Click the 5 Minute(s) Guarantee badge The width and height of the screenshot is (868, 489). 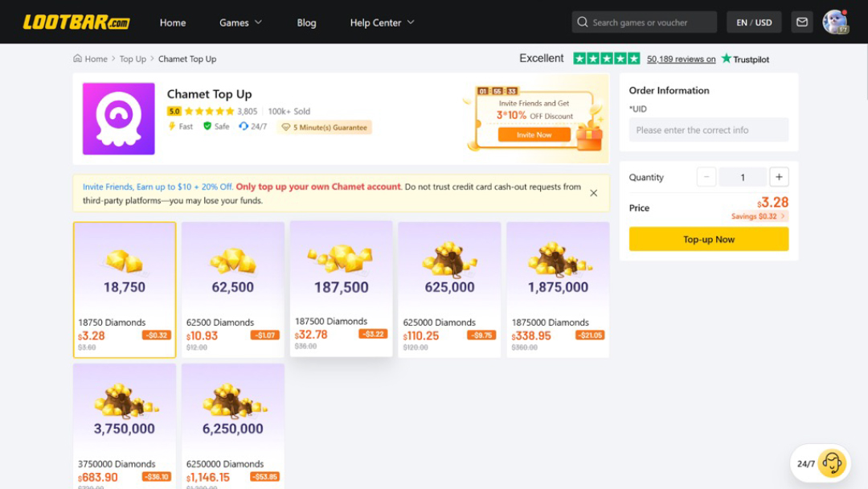coord(325,127)
